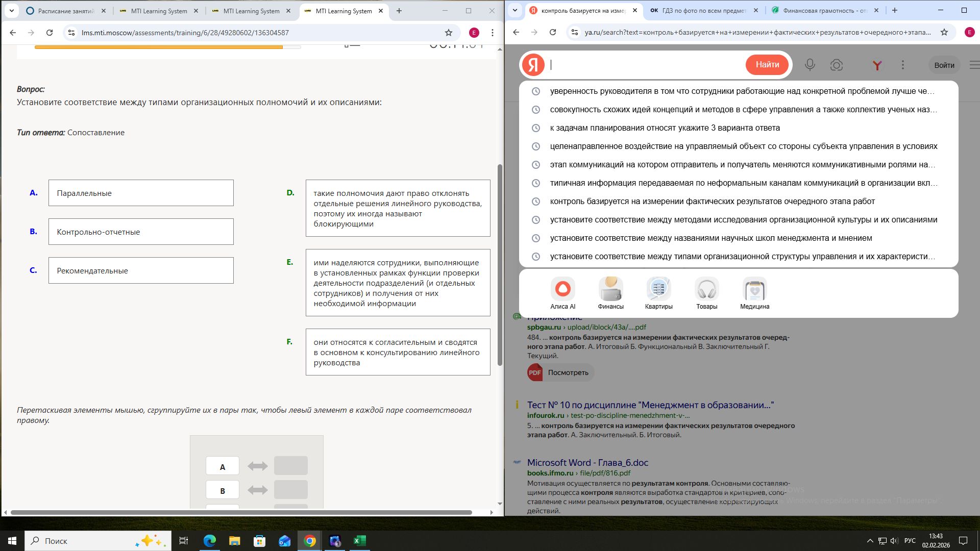The image size is (980, 551).
Task: Switch to Chrome on the taskbar
Action: click(310, 541)
